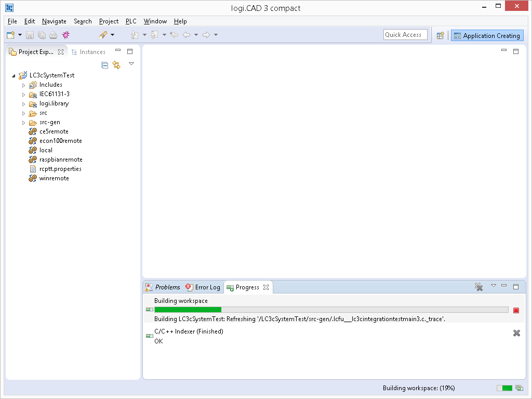Viewport: 532px width, 399px height.
Task: Open the Next Annotation dropdown arrow
Action: click(x=144, y=35)
